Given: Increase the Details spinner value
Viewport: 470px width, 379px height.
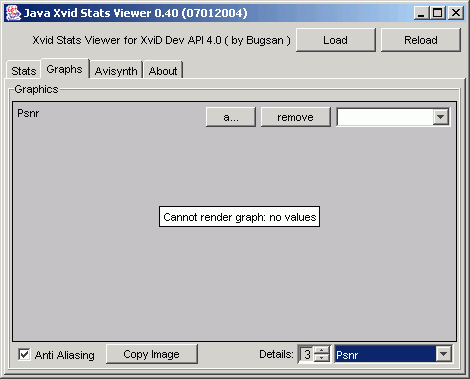Looking at the screenshot, I should click(x=322, y=350).
